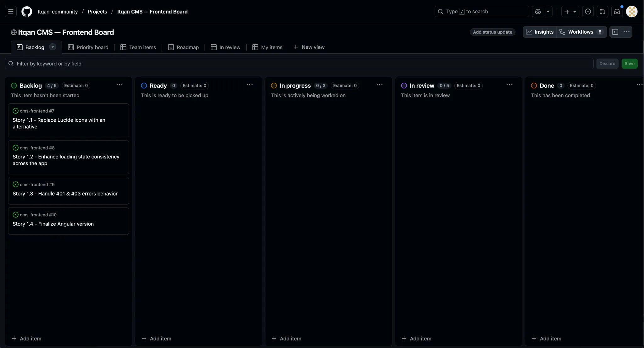Open the GitHub homepage logo
Viewport: 644px width, 348px height.
pos(27,12)
